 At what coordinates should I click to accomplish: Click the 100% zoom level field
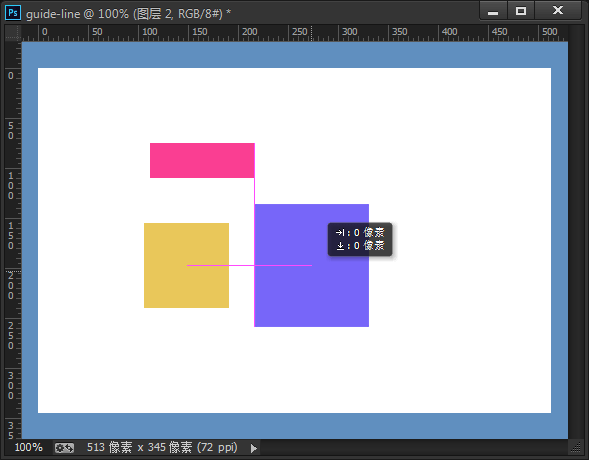click(29, 447)
